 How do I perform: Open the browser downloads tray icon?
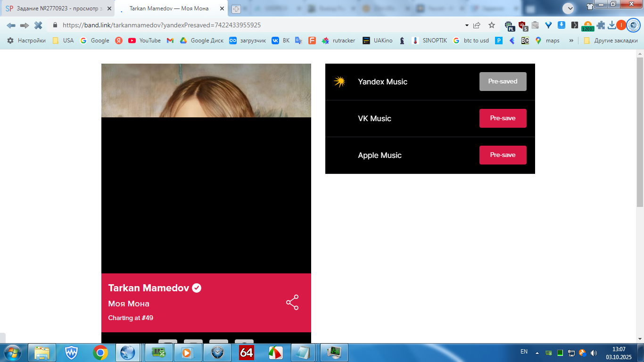[x=612, y=25]
